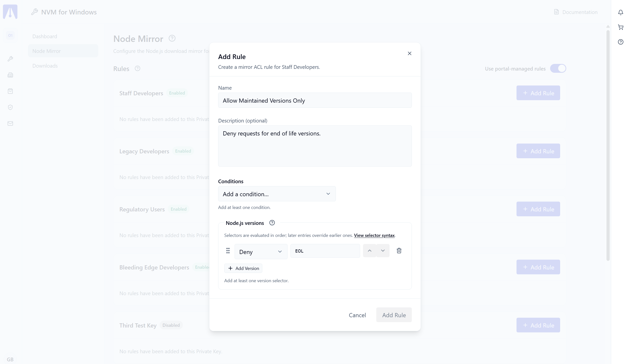Click the app logo in the top-left corner
This screenshot has width=630, height=364.
click(x=10, y=12)
